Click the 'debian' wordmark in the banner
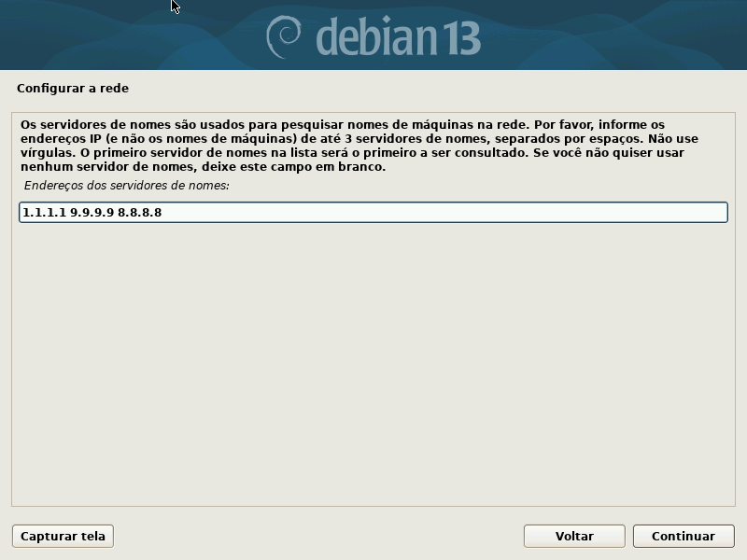Image resolution: width=747 pixels, height=560 pixels. point(376,36)
